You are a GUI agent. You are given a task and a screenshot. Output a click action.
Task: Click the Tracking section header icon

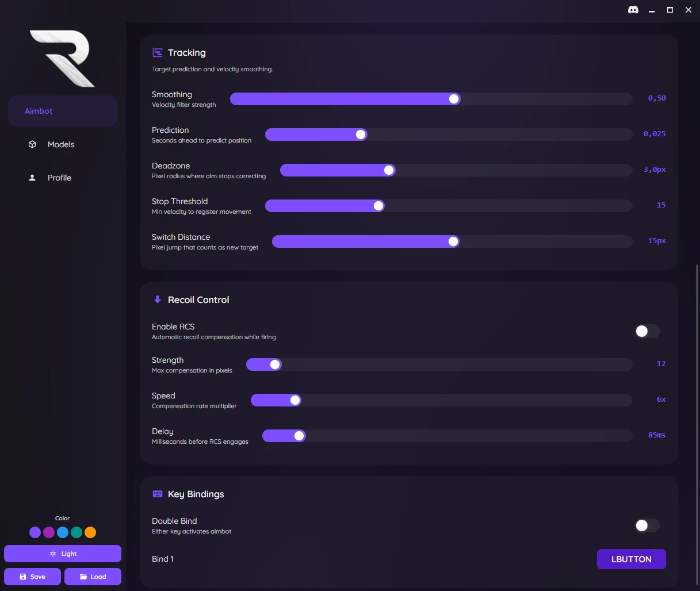[x=157, y=53]
